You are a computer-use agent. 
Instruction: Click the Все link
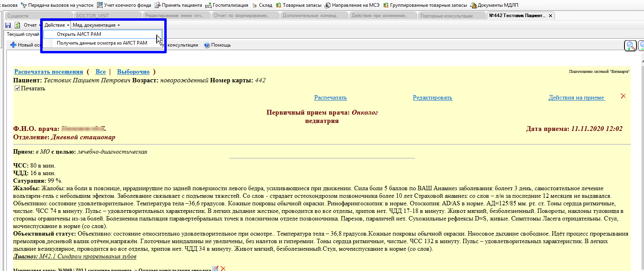(101, 72)
